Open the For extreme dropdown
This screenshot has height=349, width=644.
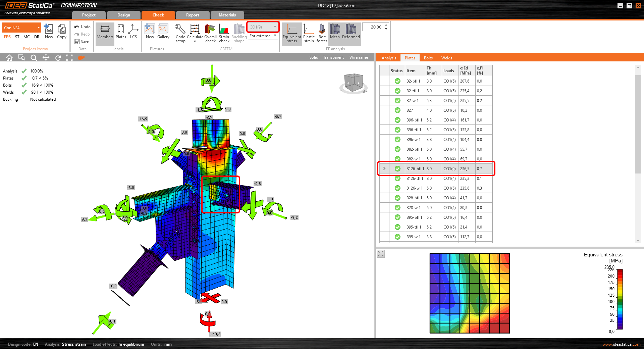[x=263, y=36]
